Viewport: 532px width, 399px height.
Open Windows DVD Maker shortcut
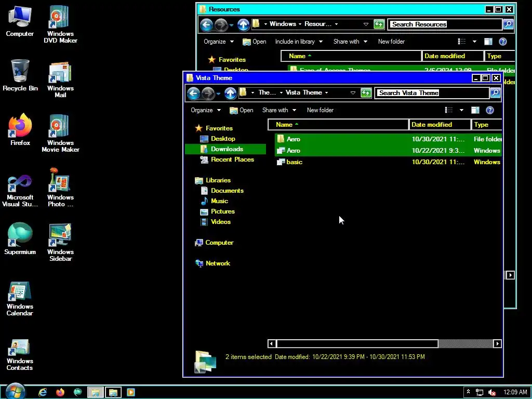[60, 24]
